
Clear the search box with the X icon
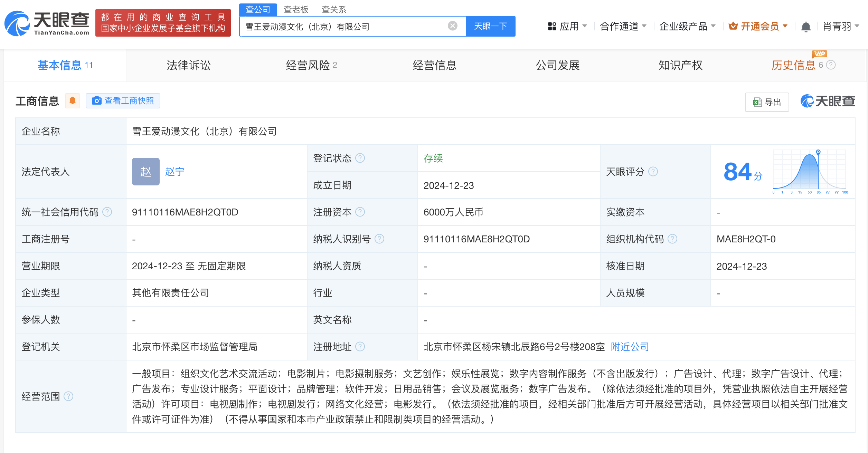click(452, 26)
